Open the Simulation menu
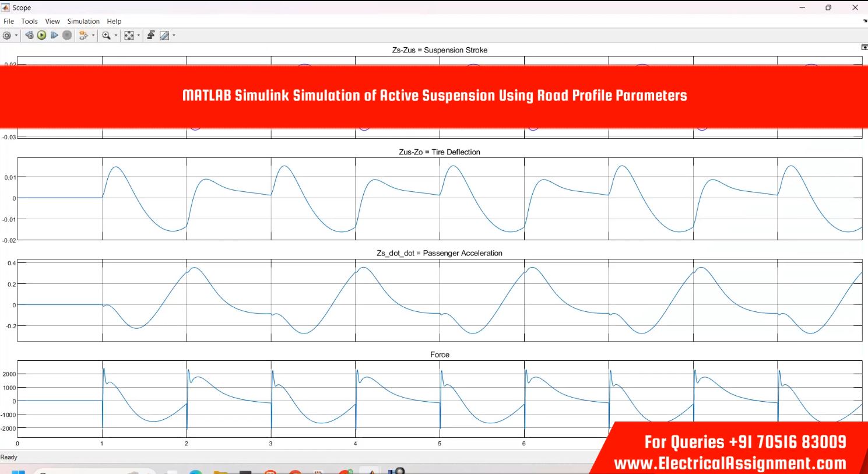The height and width of the screenshot is (474, 868). 83,21
